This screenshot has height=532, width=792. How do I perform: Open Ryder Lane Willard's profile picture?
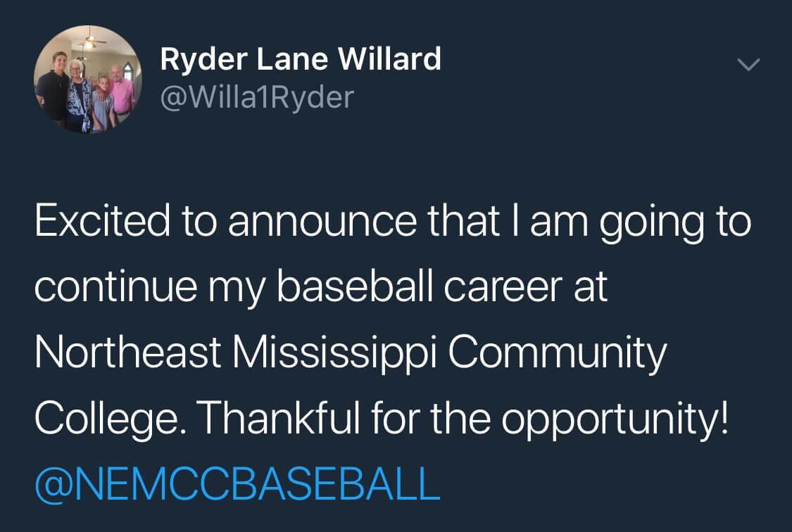click(x=88, y=80)
